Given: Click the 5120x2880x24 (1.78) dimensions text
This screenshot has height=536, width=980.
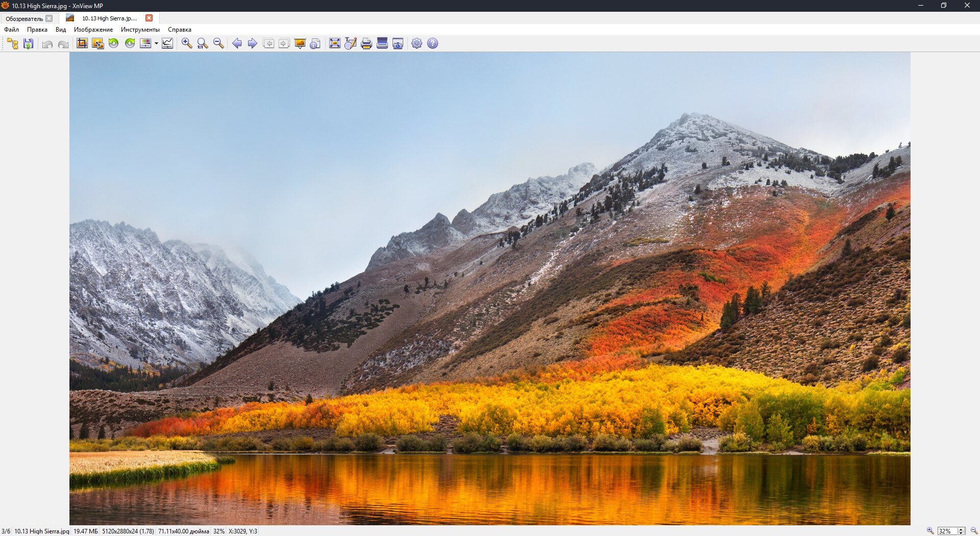Looking at the screenshot, I should point(128,531).
